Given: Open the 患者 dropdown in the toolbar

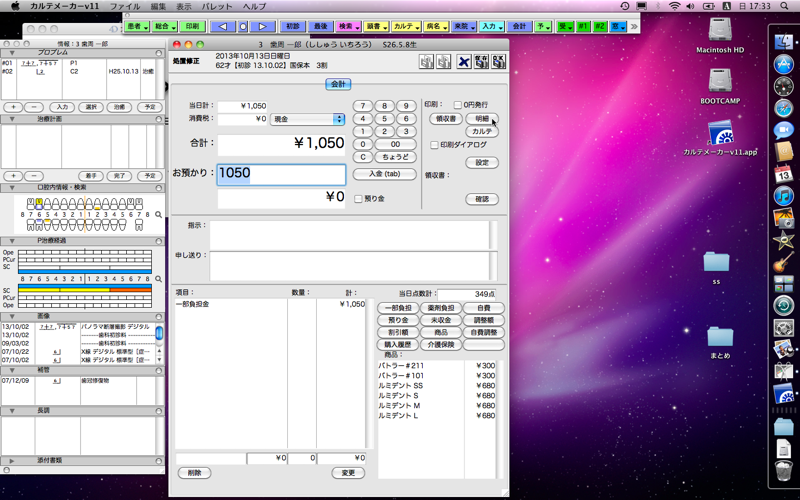Looking at the screenshot, I should [x=139, y=25].
